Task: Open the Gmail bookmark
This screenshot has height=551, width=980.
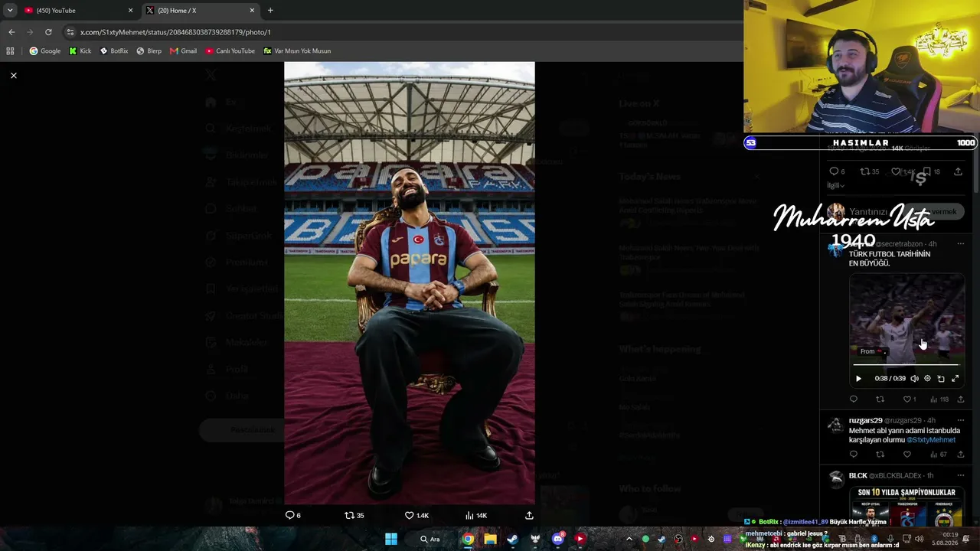Action: coord(184,51)
